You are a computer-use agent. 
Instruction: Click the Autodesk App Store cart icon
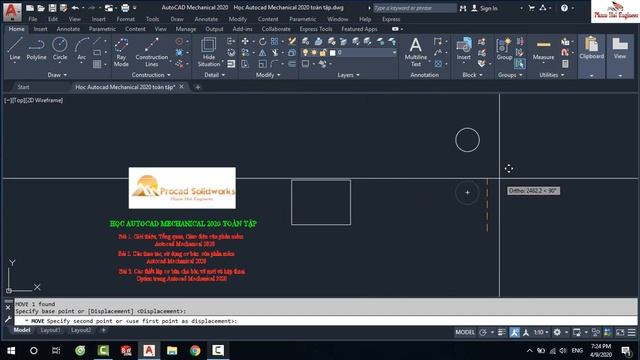pos(531,8)
